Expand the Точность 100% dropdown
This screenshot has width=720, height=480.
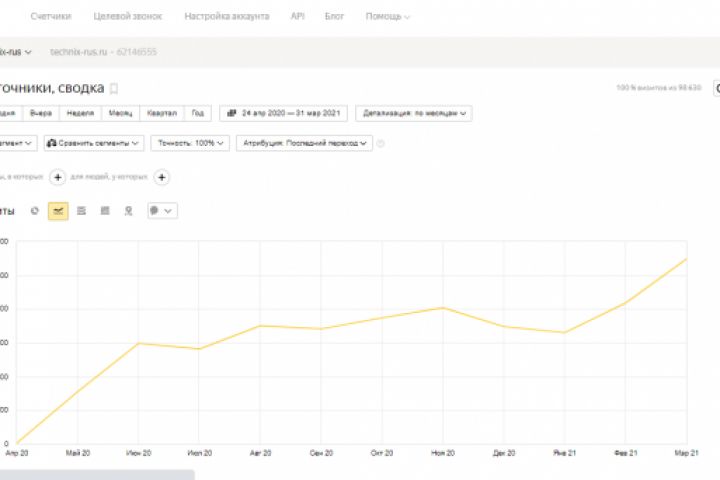tap(190, 143)
